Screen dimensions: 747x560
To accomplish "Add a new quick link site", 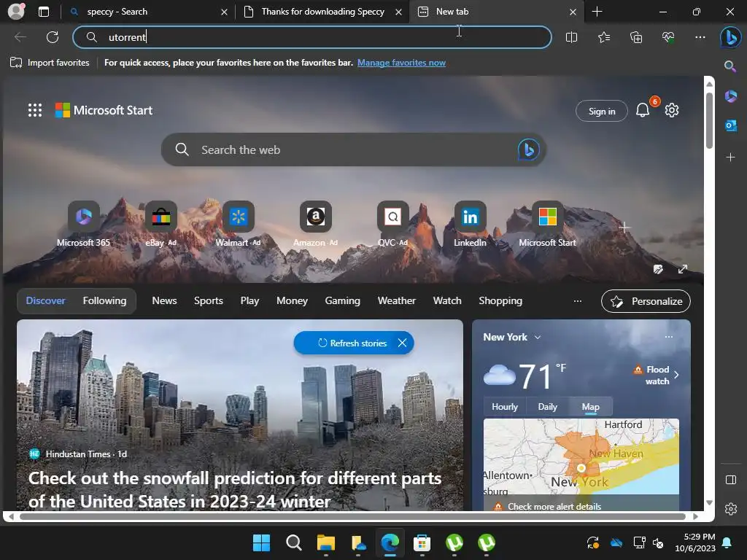I will click(x=624, y=227).
